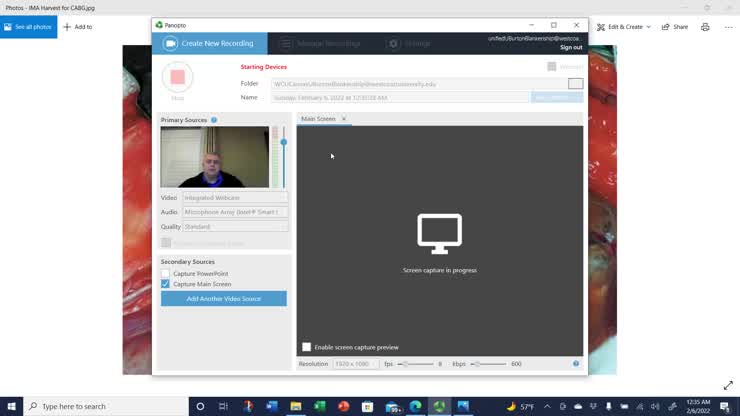Open Excel from the taskbar

click(319, 407)
